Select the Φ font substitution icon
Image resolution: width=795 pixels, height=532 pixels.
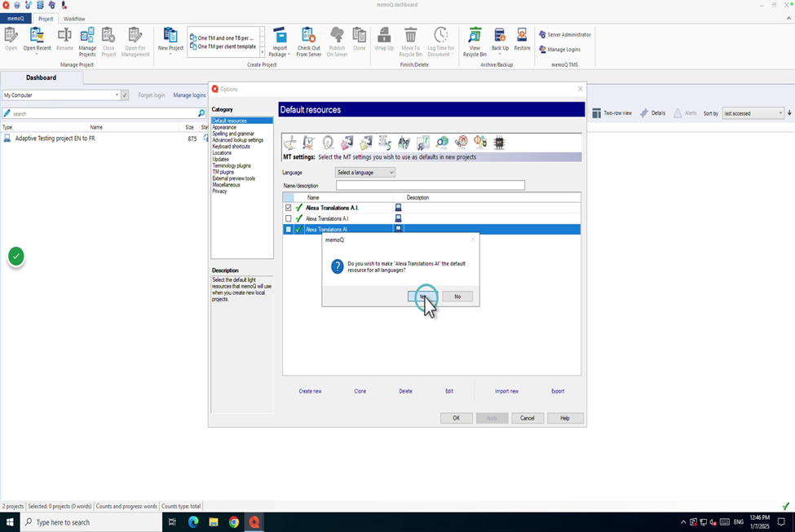click(480, 143)
